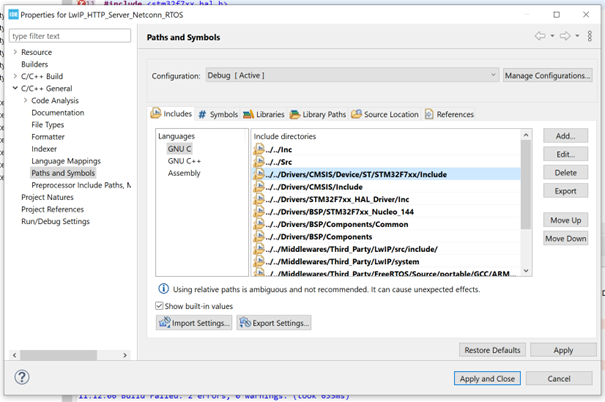Click the Edit... button

pyautogui.click(x=565, y=154)
